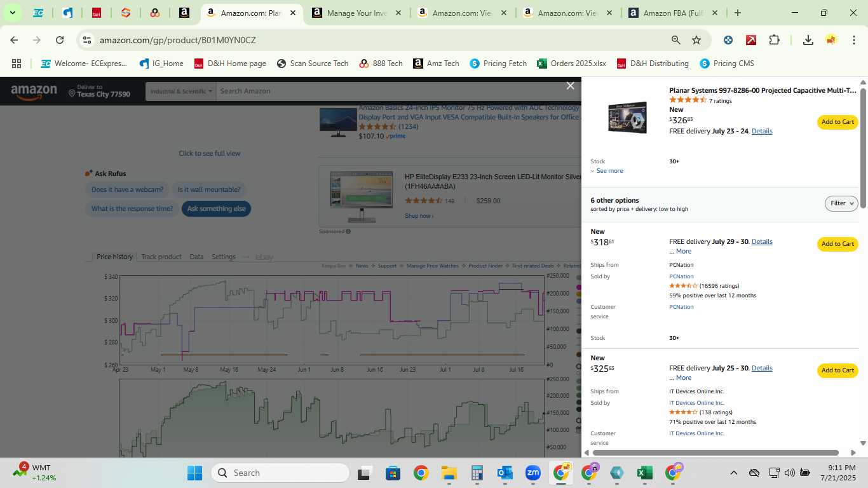Reload the current page

(x=60, y=40)
